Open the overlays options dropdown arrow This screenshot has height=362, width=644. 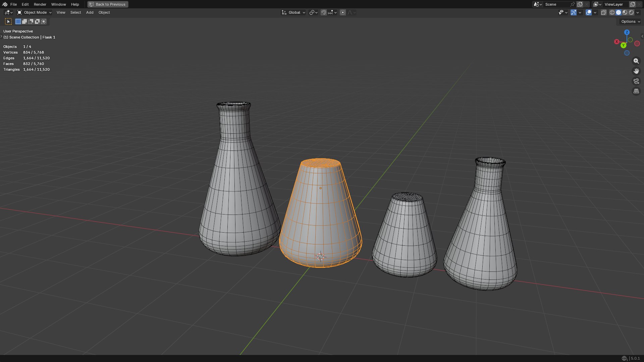595,12
